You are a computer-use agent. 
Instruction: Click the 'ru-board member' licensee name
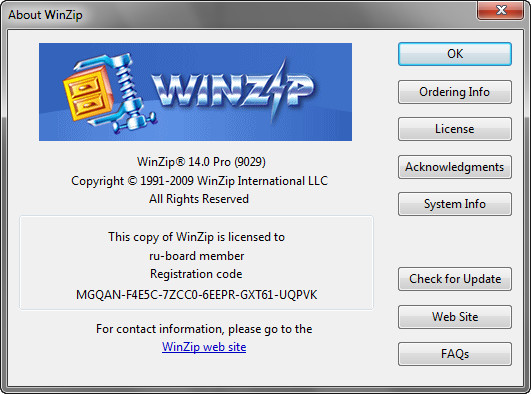click(196, 256)
